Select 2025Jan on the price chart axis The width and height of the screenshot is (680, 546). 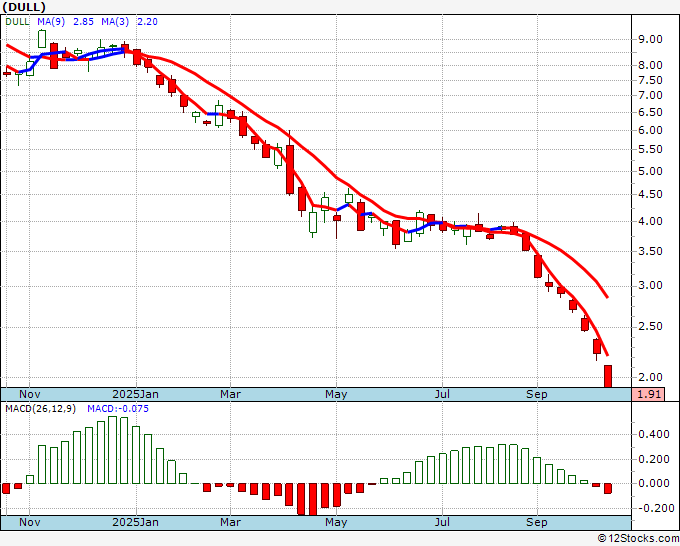click(x=135, y=394)
